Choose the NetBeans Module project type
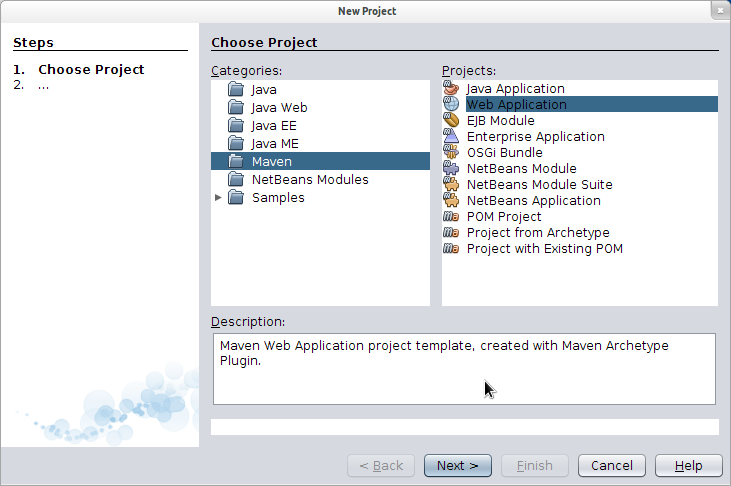731x486 pixels. point(522,168)
